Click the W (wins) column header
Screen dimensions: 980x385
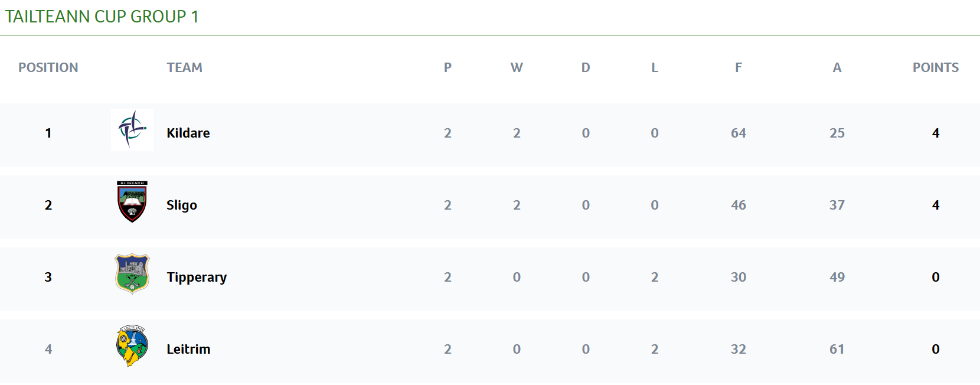[517, 67]
